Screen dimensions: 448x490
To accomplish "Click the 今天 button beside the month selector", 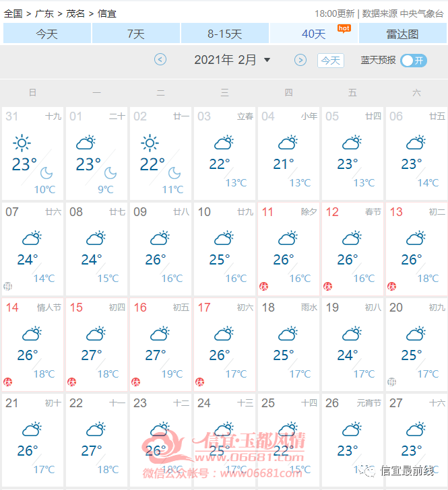I will (331, 61).
